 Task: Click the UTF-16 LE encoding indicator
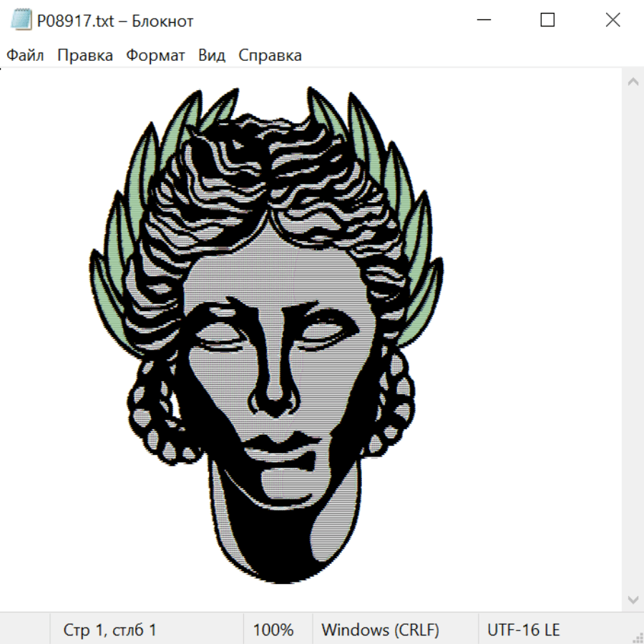pyautogui.click(x=523, y=630)
